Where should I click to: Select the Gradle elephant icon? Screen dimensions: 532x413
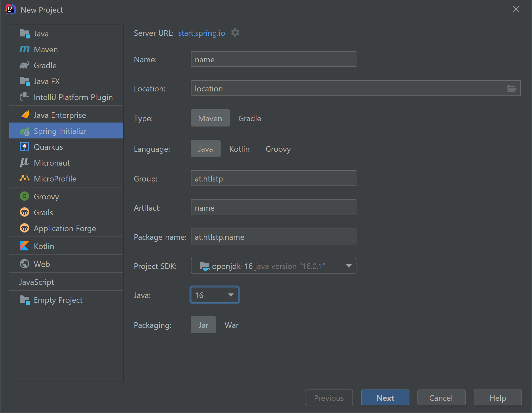(x=25, y=65)
